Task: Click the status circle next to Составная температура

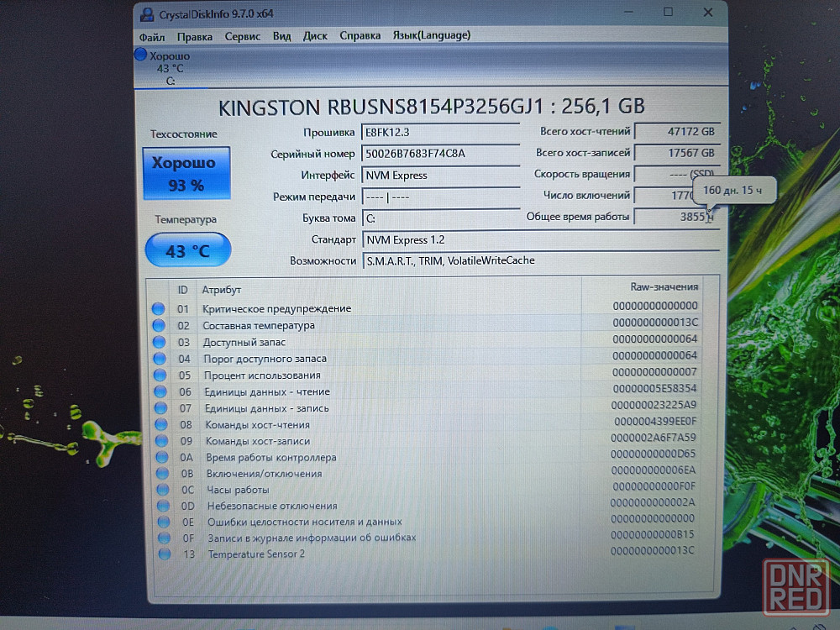Action: [158, 326]
